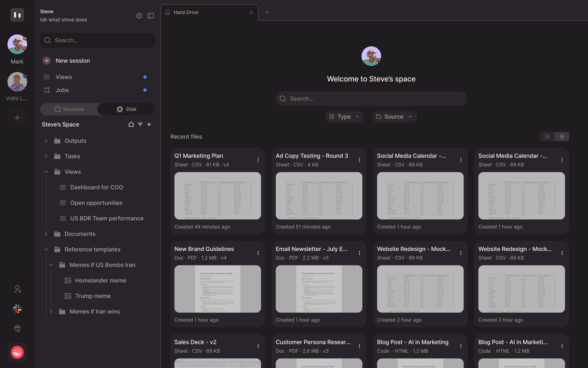Open the Source filter dropdown
Screen dimensions: 588x368
pos(394,117)
